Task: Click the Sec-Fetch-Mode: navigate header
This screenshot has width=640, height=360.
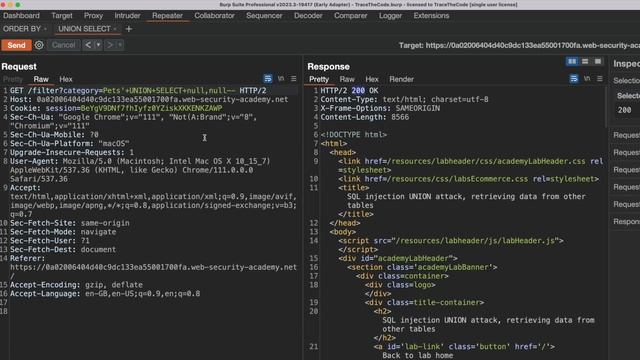Action: 63,232
